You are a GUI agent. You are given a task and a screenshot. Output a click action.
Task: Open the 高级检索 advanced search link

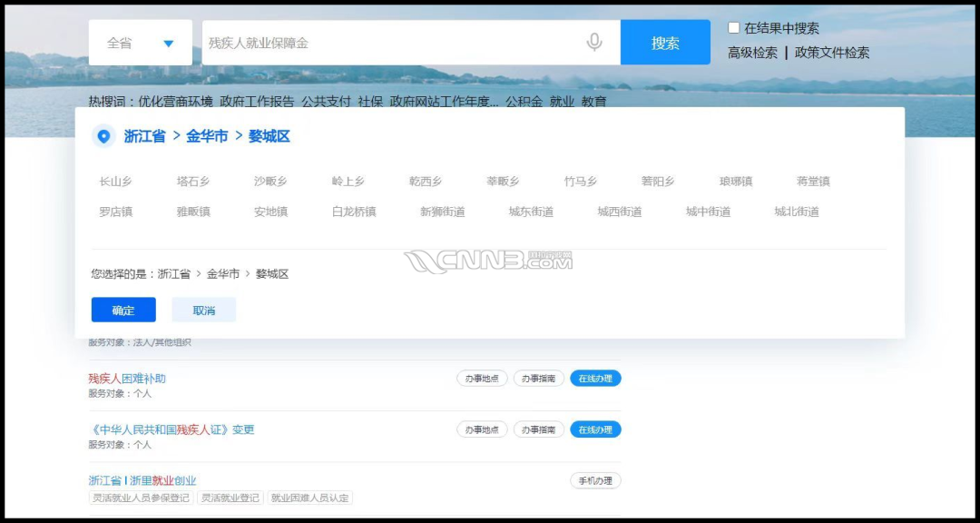(x=752, y=53)
